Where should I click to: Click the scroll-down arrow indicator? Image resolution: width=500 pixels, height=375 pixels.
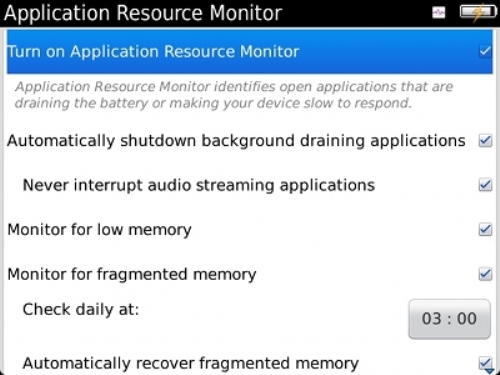click(x=490, y=370)
